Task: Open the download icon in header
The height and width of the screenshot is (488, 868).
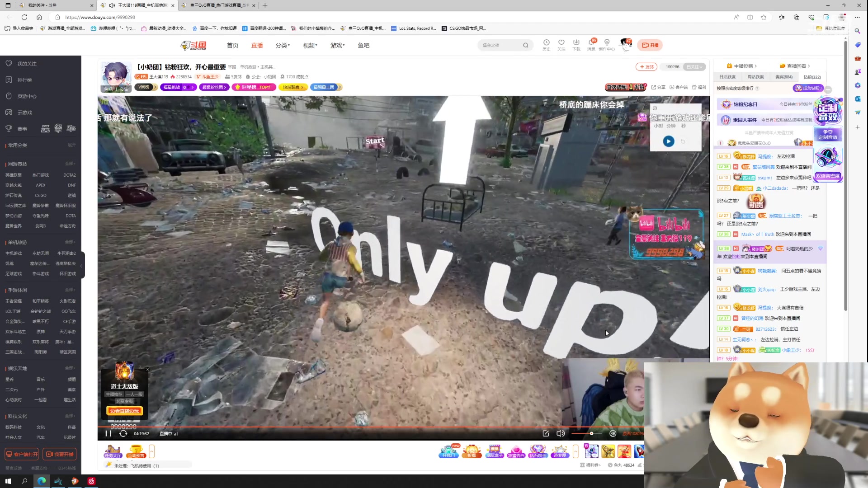Action: [x=576, y=42]
